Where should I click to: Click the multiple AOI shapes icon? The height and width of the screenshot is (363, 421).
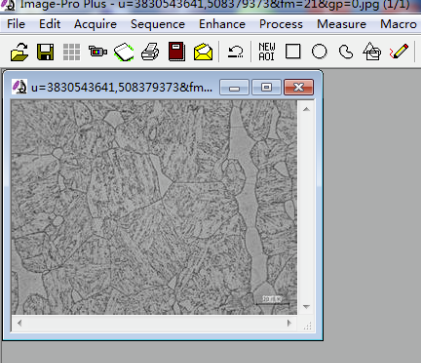pos(372,52)
